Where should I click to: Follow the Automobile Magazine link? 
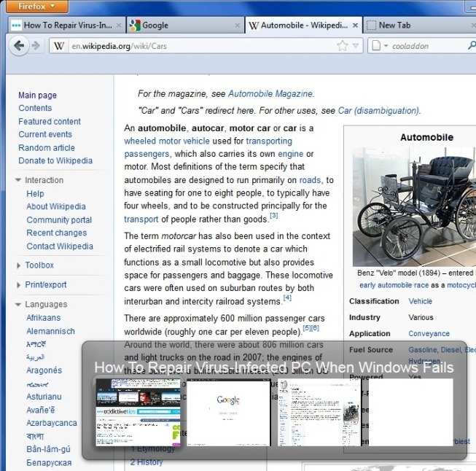coord(270,93)
